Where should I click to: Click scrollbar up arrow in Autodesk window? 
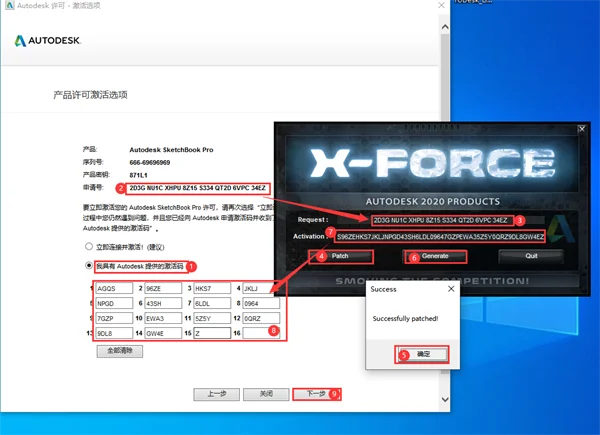tap(445, 27)
